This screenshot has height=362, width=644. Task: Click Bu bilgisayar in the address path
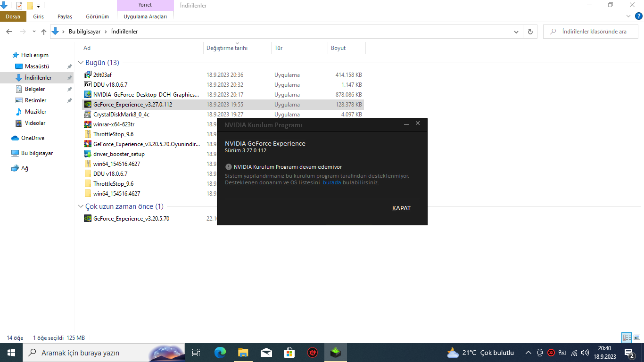pos(85,32)
